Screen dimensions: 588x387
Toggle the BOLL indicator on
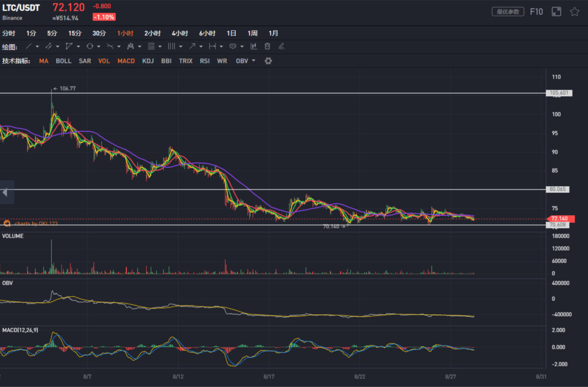coord(63,61)
